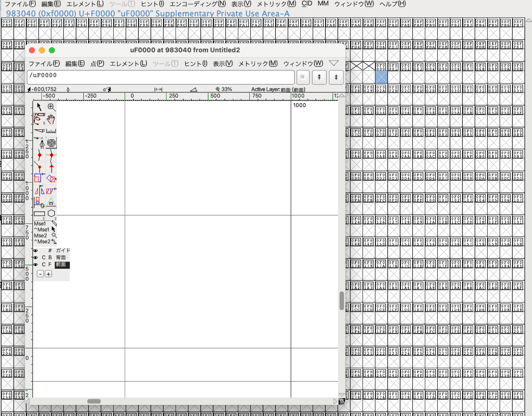
Task: Open ヘルプ(H) menu in font window
Action: [393, 4]
